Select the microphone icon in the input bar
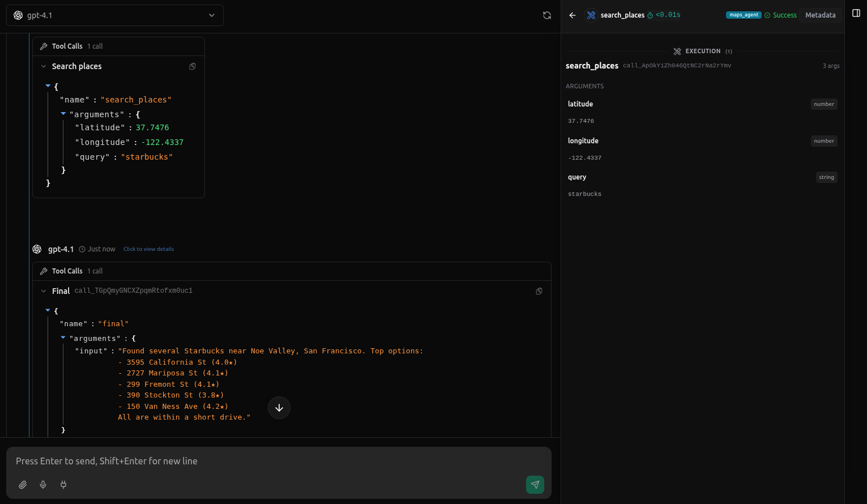Image resolution: width=867 pixels, height=504 pixels. point(43,485)
